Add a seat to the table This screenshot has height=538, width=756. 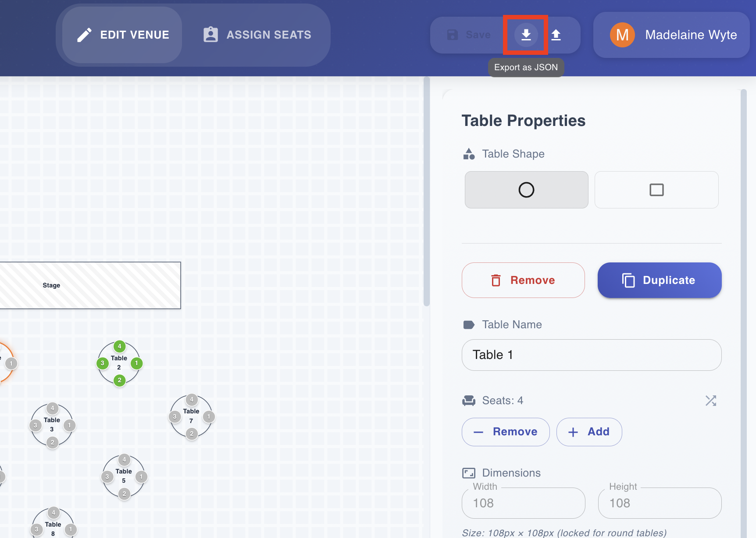pos(589,432)
